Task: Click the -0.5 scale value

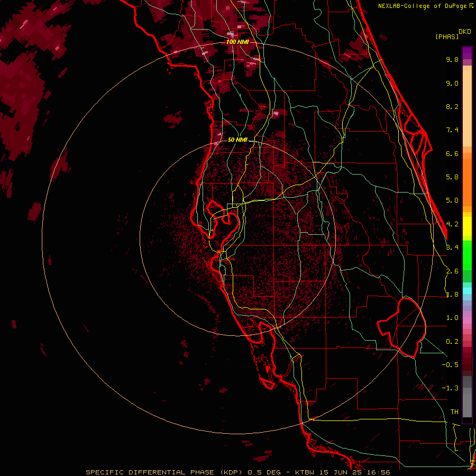Action: coord(450,365)
